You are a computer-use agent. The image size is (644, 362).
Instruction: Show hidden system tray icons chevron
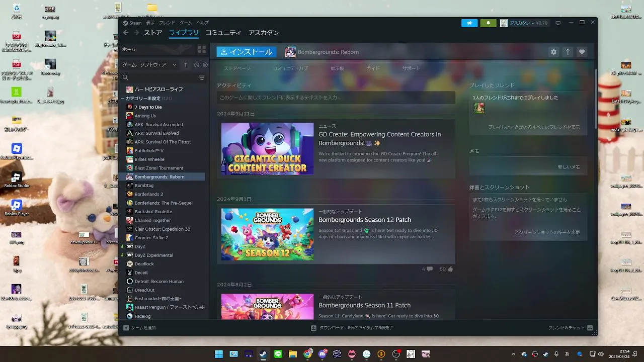[513, 354]
